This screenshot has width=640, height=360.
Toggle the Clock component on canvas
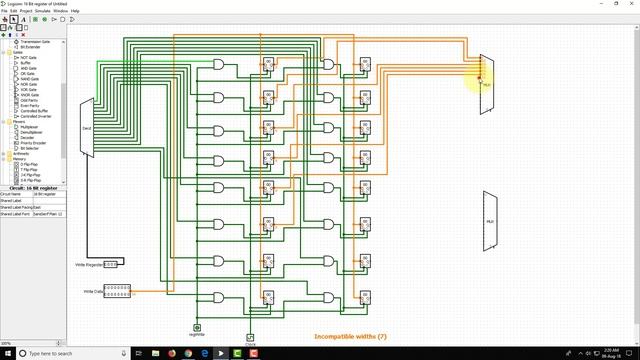[250, 338]
